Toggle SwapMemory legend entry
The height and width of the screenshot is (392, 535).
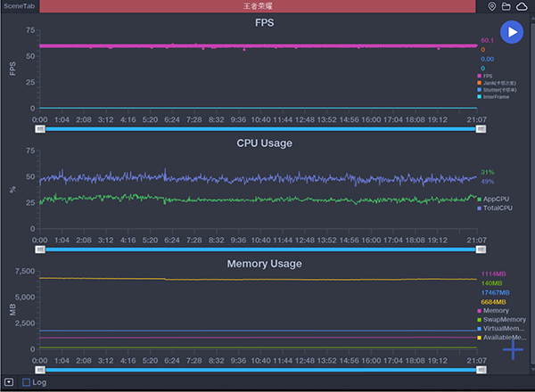pos(503,319)
